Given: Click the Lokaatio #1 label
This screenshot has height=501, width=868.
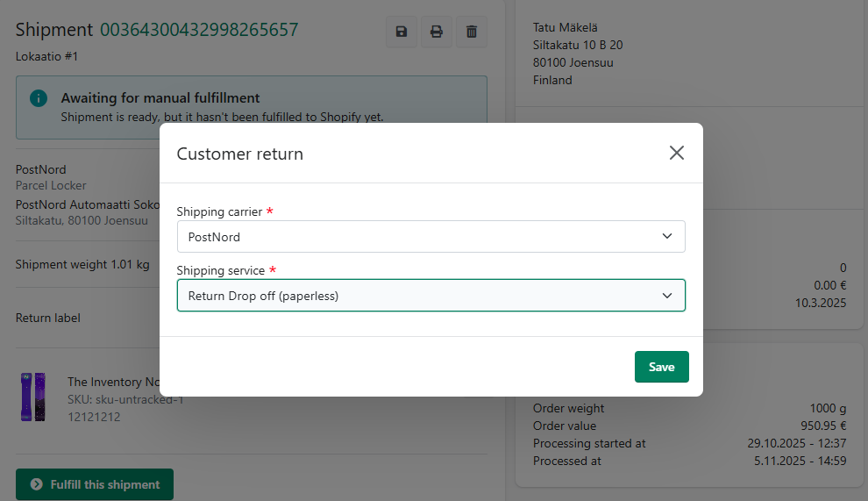Looking at the screenshot, I should click(46, 56).
